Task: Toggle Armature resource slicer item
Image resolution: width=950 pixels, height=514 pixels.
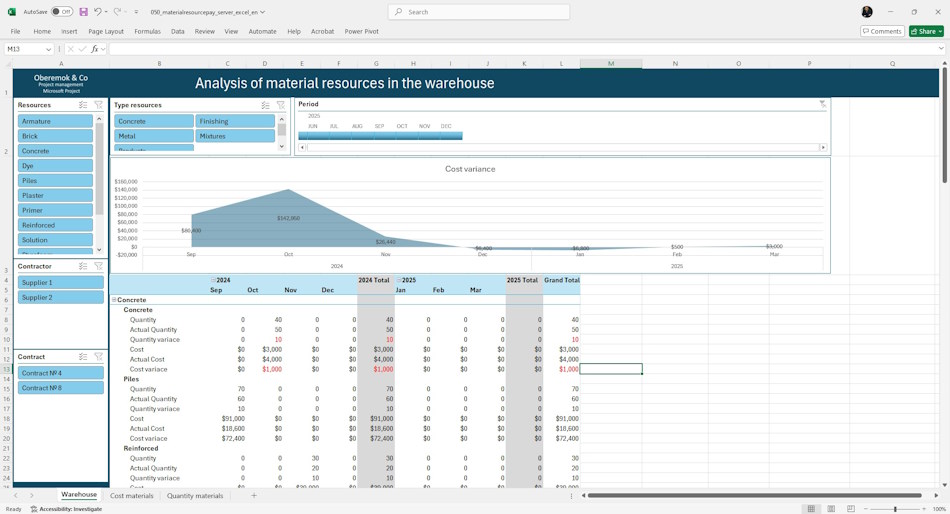Action: pyautogui.click(x=55, y=121)
